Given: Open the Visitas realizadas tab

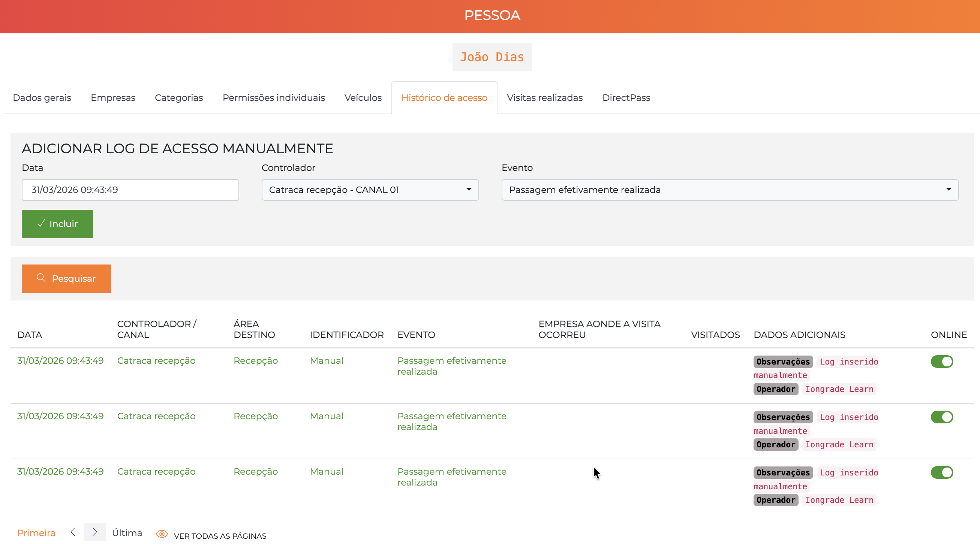Looking at the screenshot, I should 544,98.
